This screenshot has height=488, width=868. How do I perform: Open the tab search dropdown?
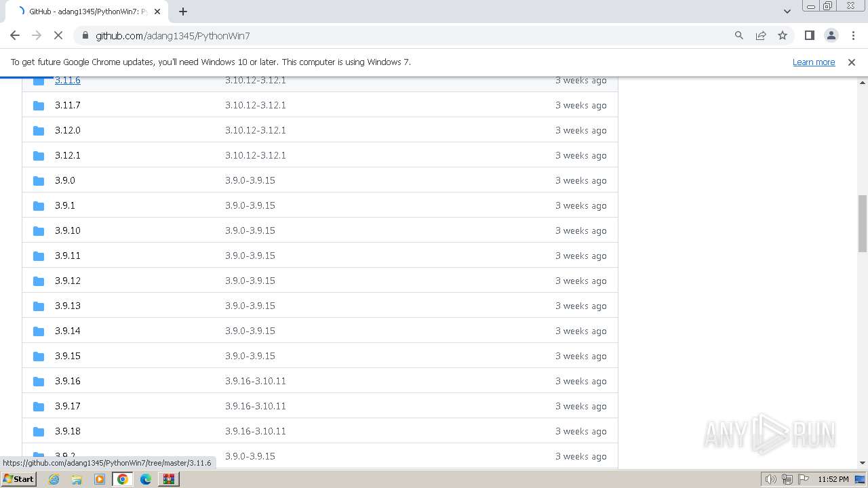(x=787, y=12)
